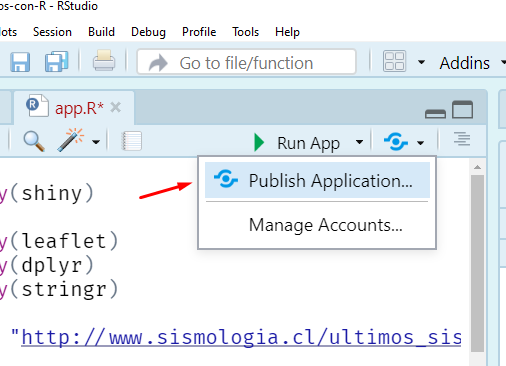Minimize the source editor pane
The image size is (506, 366).
coord(435,114)
